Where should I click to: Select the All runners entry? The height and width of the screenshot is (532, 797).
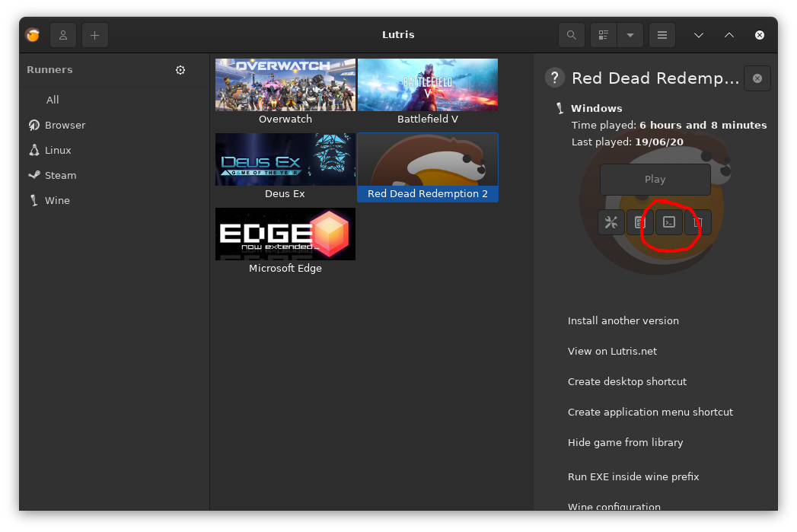(x=53, y=100)
